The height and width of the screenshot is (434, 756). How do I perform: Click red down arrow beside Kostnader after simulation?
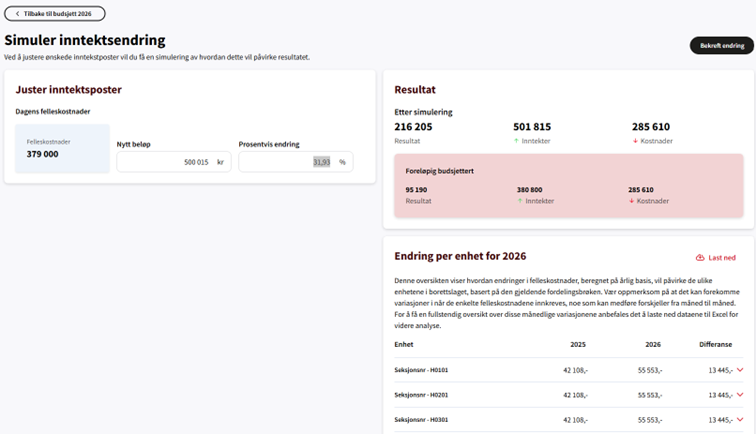pyautogui.click(x=636, y=141)
